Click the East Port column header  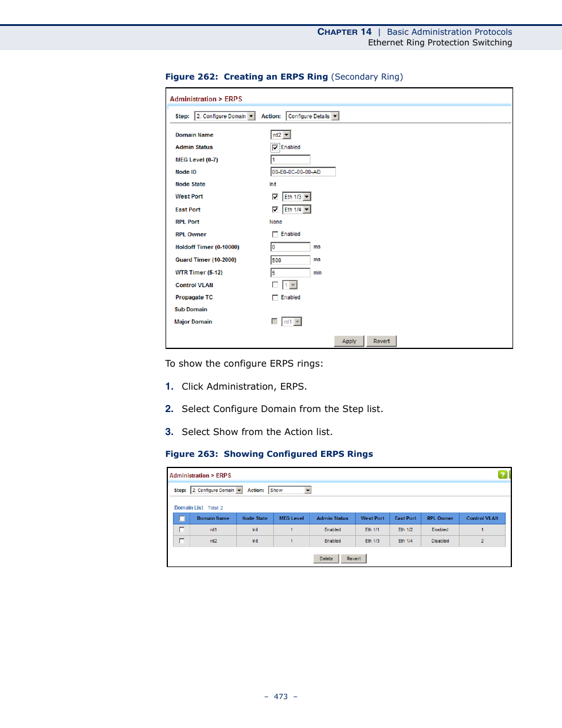tap(405, 519)
